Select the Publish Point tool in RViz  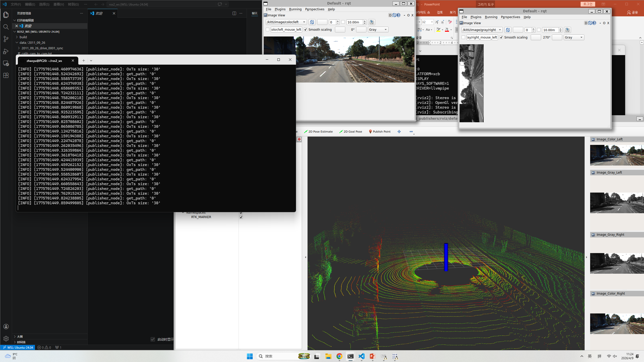pos(380,132)
